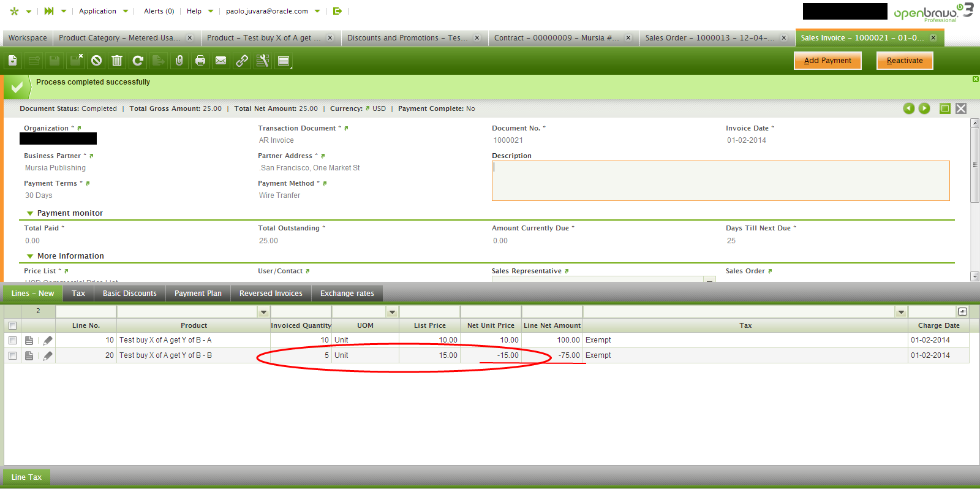The height and width of the screenshot is (489, 980).
Task: Edit line 20 with the pencil icon
Action: 48,355
